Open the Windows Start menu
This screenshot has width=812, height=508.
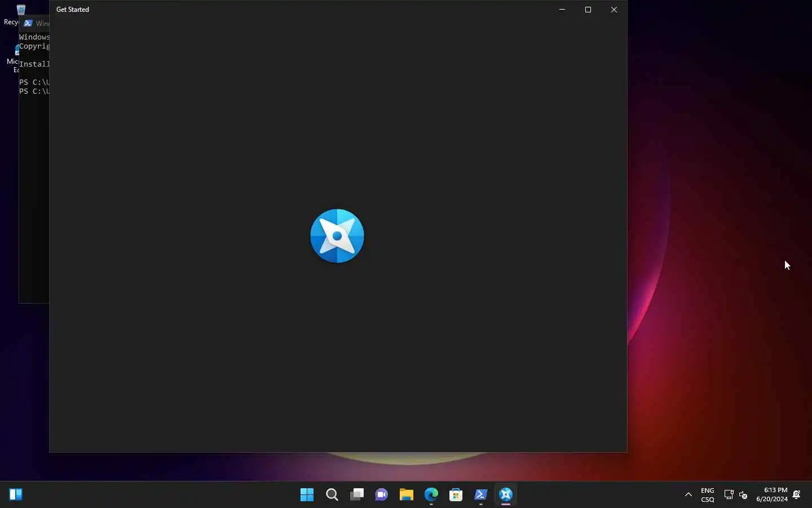(307, 495)
